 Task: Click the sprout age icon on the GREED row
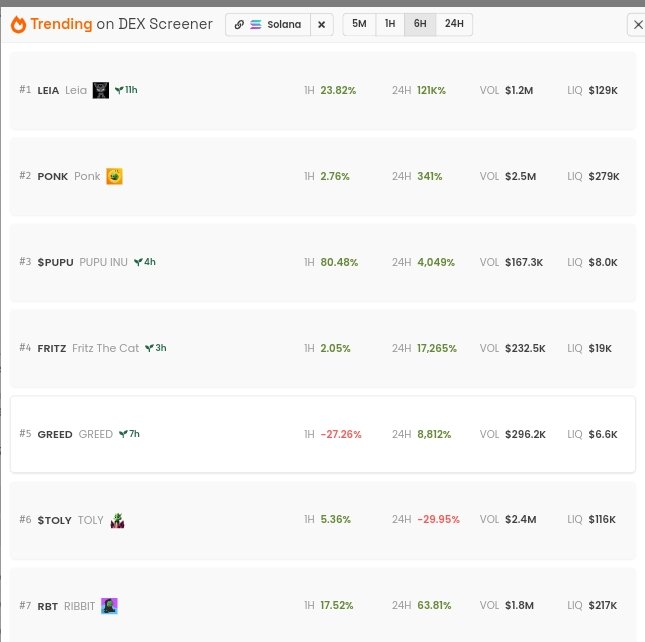pyautogui.click(x=123, y=434)
